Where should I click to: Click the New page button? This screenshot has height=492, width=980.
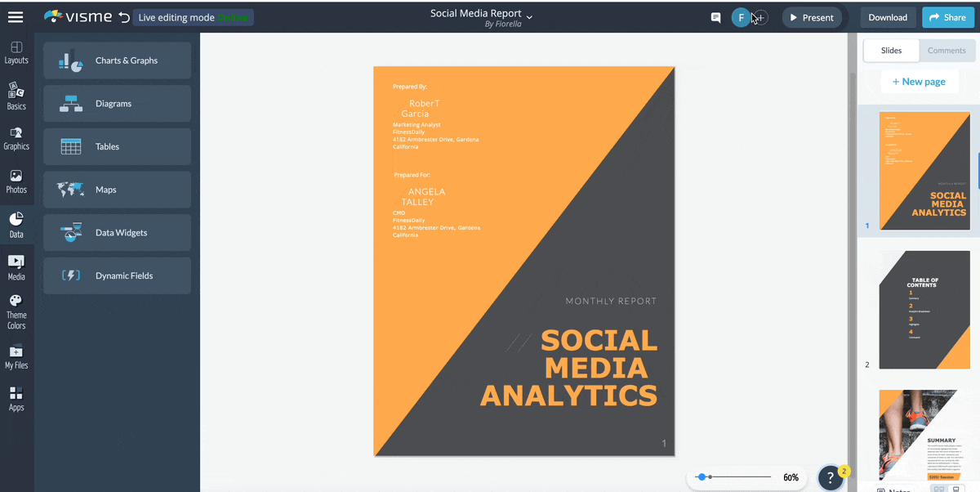(919, 82)
